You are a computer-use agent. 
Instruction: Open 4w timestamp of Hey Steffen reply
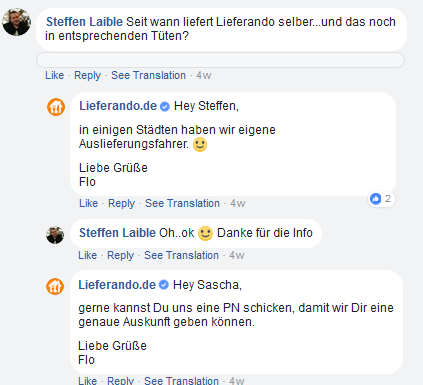click(x=238, y=203)
